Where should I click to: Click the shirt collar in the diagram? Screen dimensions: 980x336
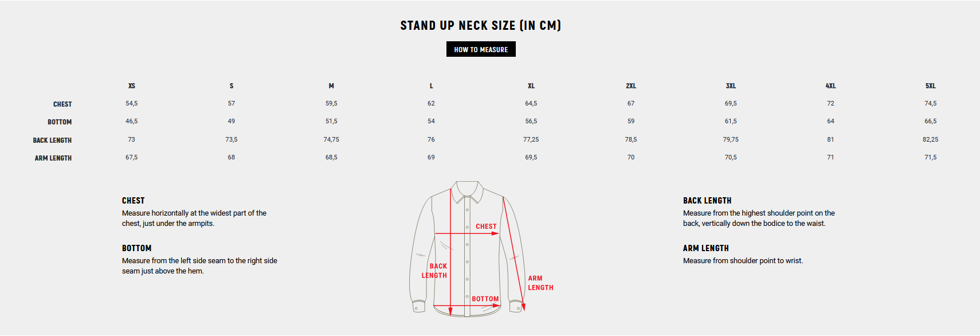click(x=468, y=192)
